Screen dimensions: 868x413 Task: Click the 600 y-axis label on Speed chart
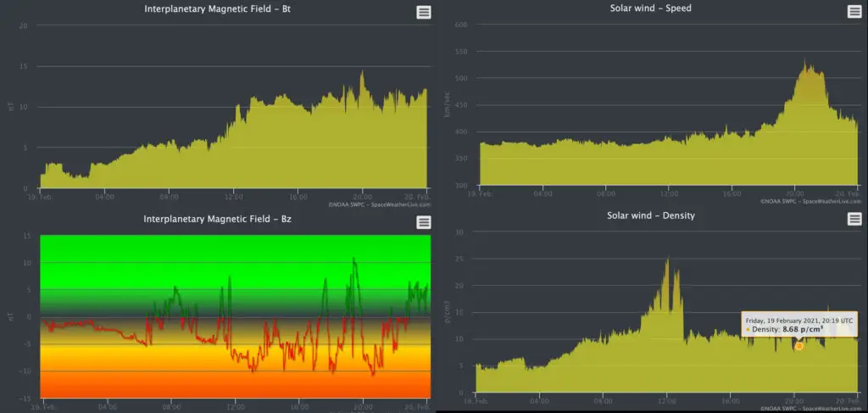pos(462,25)
